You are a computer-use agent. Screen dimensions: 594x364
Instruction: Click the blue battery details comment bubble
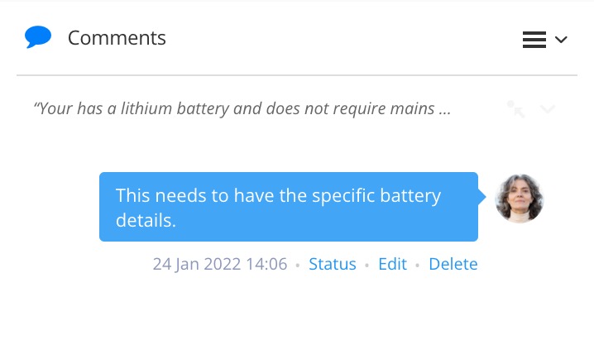pyautogui.click(x=288, y=207)
